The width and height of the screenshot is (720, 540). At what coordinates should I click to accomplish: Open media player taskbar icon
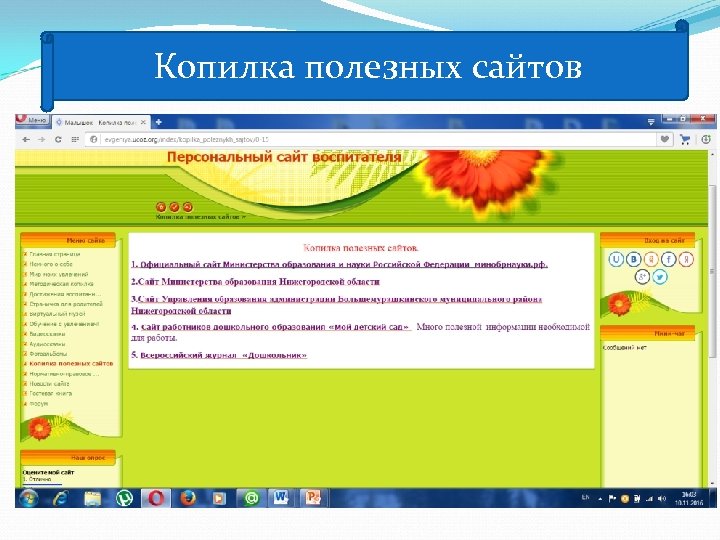[x=219, y=498]
